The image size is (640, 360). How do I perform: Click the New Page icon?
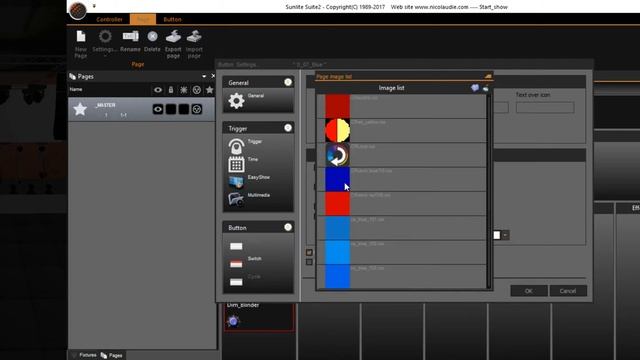click(x=81, y=36)
